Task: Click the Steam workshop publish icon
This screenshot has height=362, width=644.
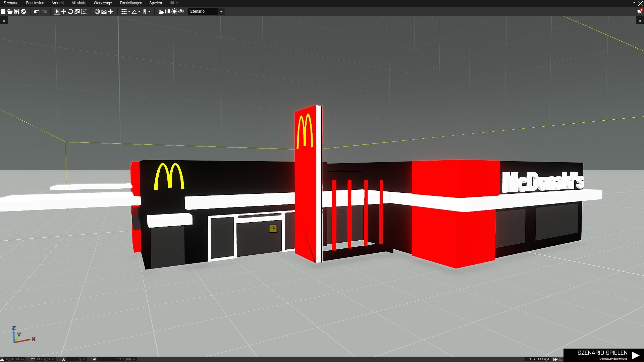Action: [23, 11]
